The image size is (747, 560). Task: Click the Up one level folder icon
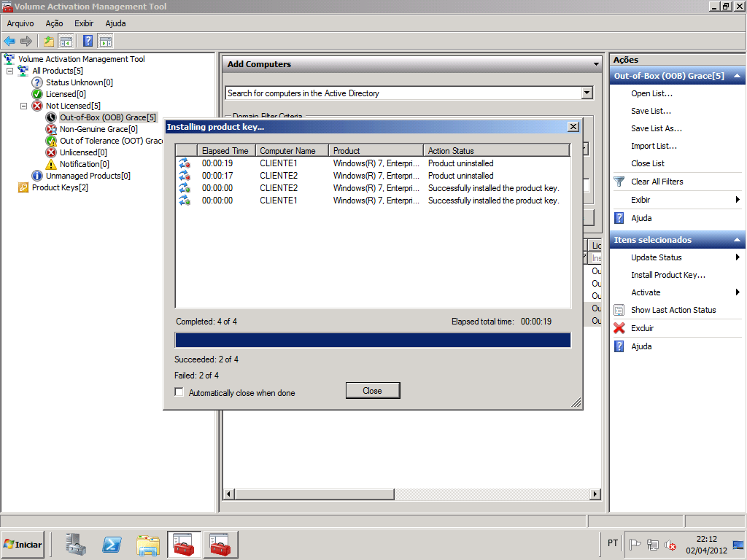point(49,42)
